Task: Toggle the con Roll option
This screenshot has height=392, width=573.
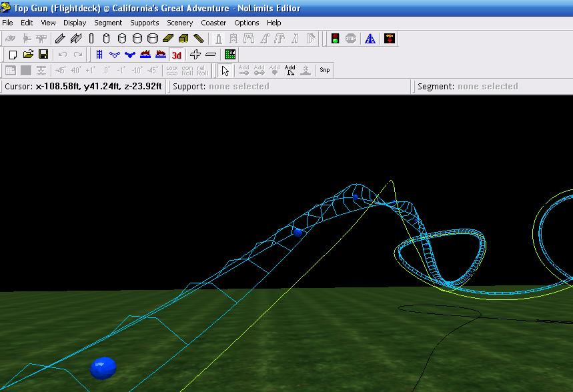Action: [x=187, y=70]
